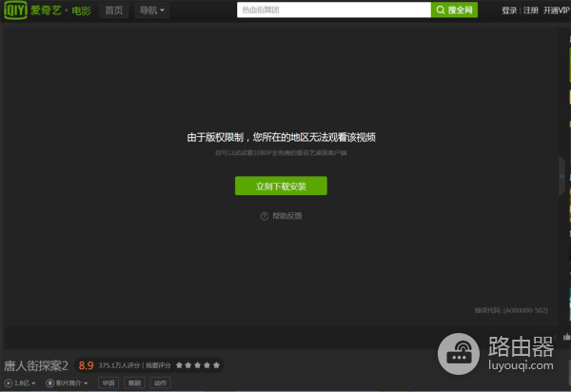Image resolution: width=571 pixels, height=392 pixels.
Task: Expand the 1.8亿 play count dropdown
Action: pos(20,383)
